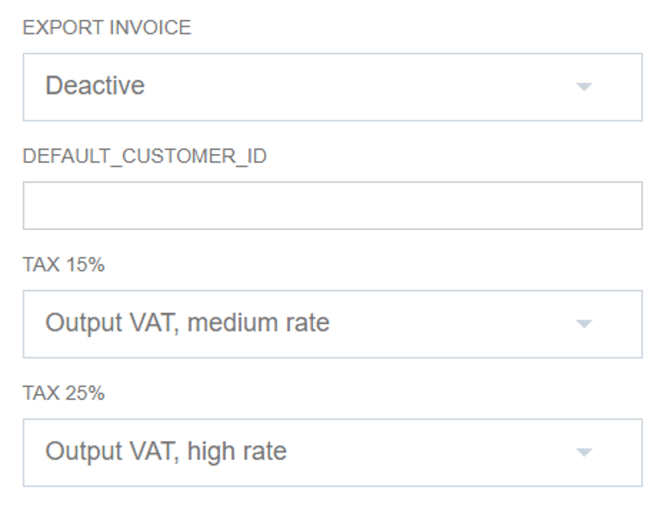Screen dimensions: 670x512
Task: Place cursor in the default customer ID input
Action: tap(332, 206)
